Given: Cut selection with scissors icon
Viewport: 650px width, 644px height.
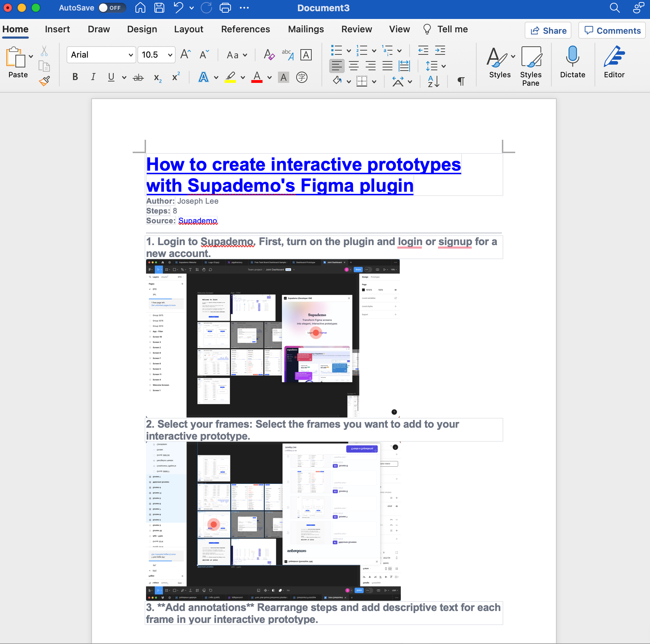Looking at the screenshot, I should [44, 51].
